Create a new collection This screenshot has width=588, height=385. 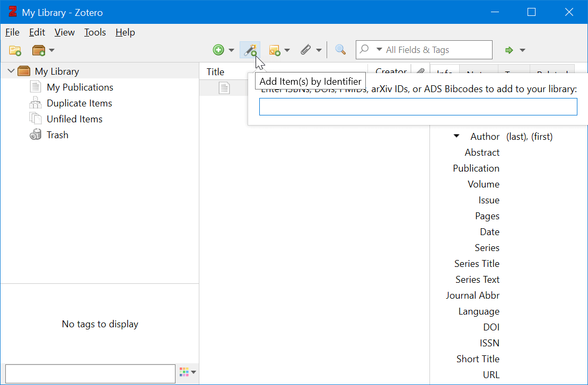click(x=15, y=50)
